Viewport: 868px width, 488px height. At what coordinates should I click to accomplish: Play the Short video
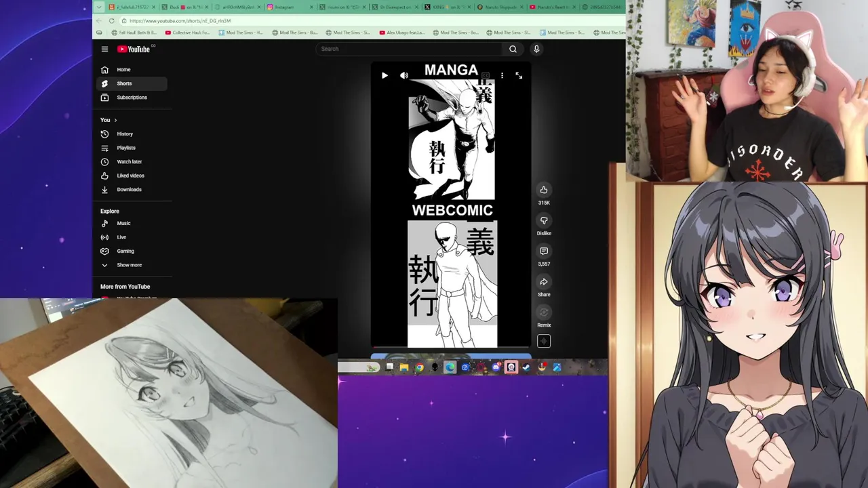384,75
